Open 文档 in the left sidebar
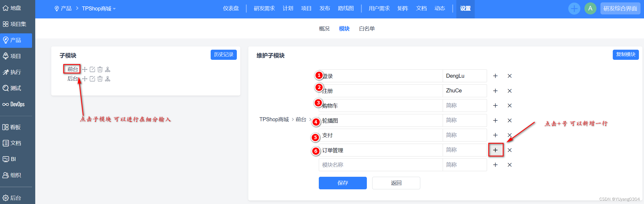Image resolution: width=644 pixels, height=204 pixels. [x=12, y=143]
